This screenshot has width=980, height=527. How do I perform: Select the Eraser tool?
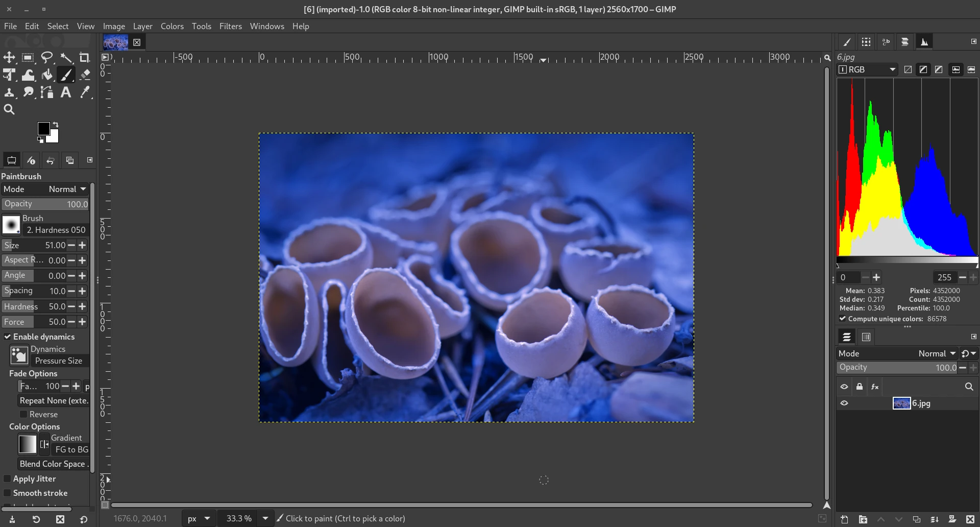[x=85, y=75]
